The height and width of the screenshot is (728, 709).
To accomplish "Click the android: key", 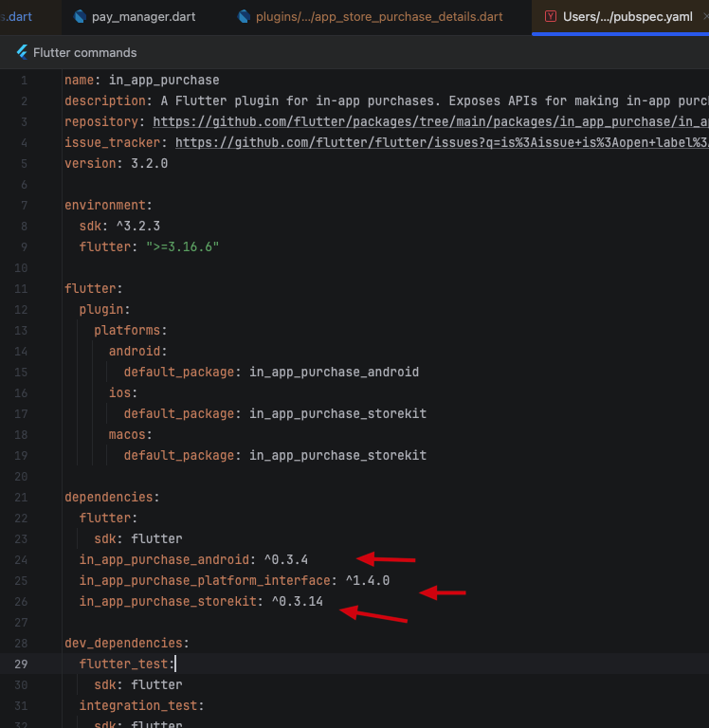I will coord(137,351).
